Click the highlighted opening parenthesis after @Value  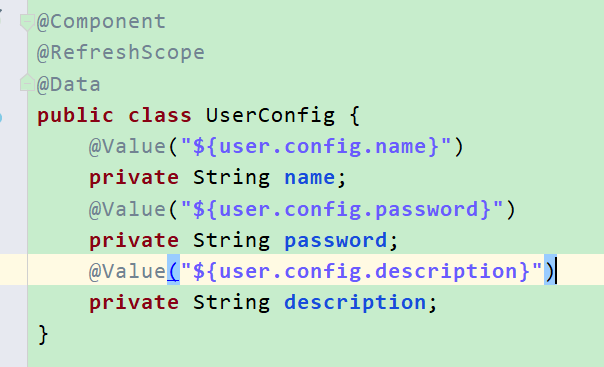(173, 271)
